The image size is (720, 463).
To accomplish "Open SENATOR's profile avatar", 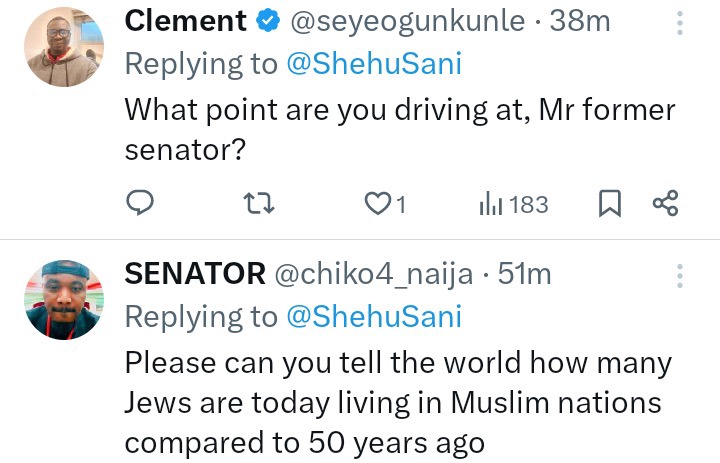I will click(x=64, y=299).
